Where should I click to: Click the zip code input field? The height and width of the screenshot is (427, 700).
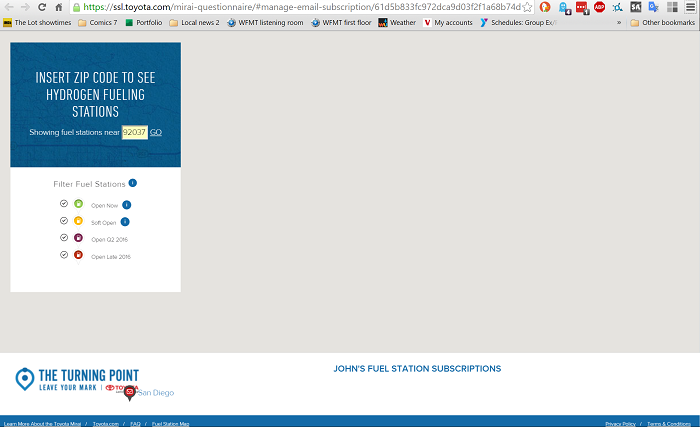[x=134, y=132]
